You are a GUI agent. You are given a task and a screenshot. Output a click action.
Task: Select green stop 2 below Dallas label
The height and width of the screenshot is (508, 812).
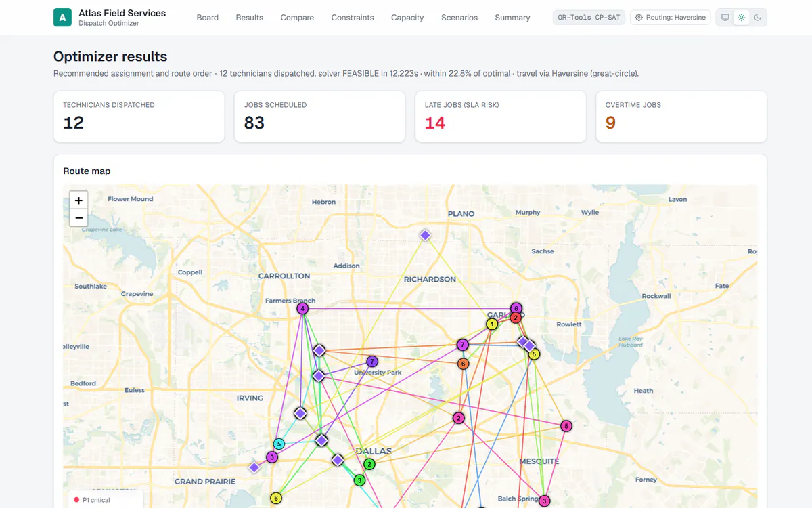tap(369, 464)
